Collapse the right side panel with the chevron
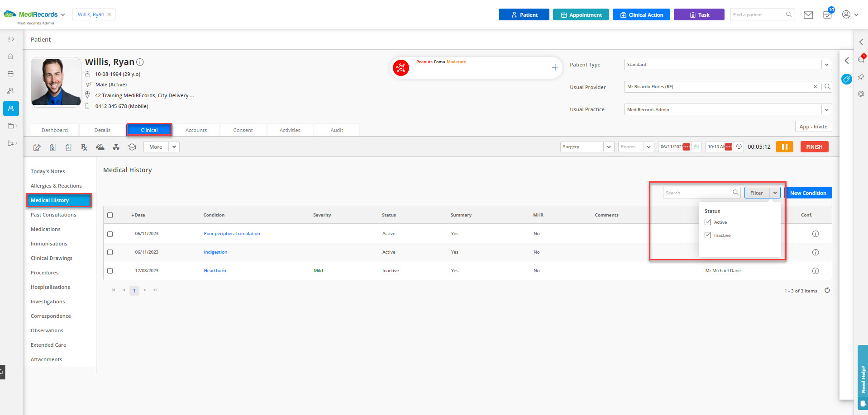The width and height of the screenshot is (868, 415). pyautogui.click(x=846, y=61)
